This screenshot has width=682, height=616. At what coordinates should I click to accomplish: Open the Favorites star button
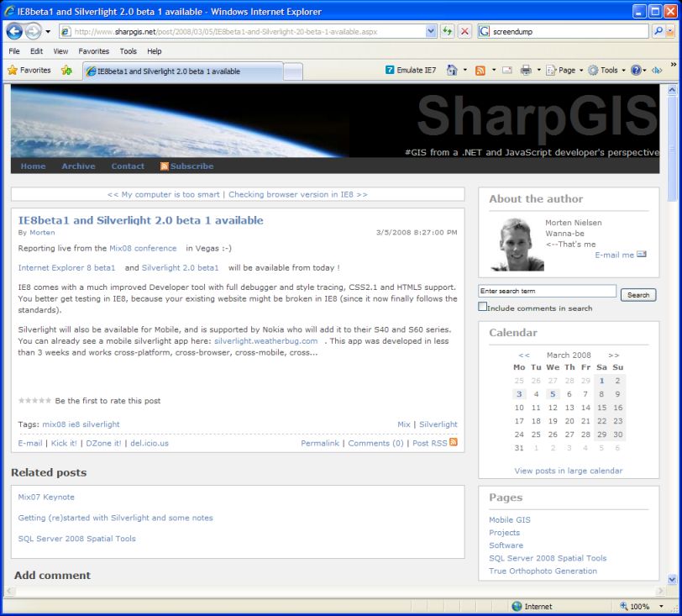pyautogui.click(x=29, y=70)
